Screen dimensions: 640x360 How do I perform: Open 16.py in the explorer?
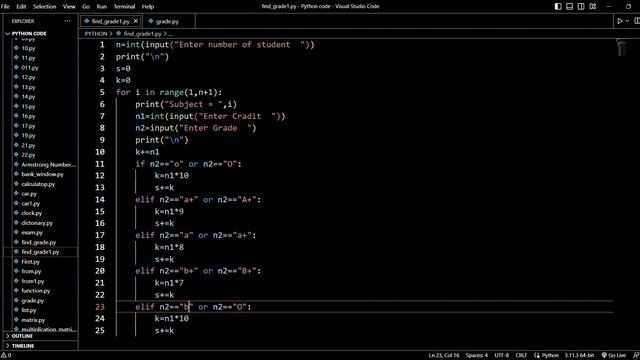[28, 116]
